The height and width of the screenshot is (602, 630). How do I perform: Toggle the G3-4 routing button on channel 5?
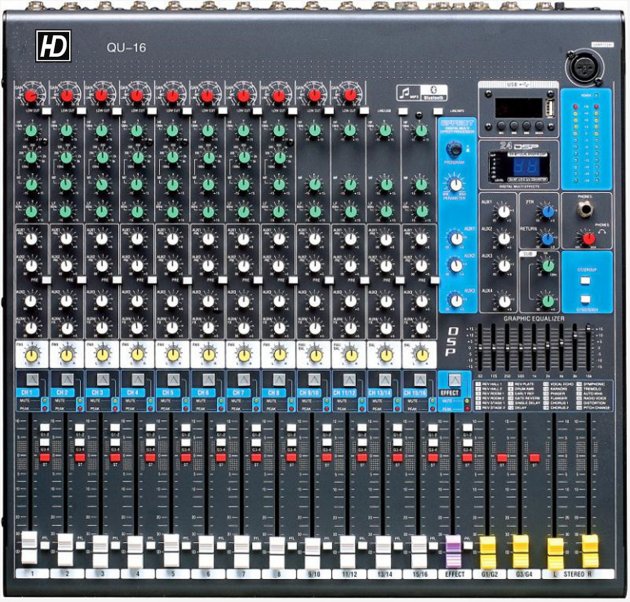(186, 442)
